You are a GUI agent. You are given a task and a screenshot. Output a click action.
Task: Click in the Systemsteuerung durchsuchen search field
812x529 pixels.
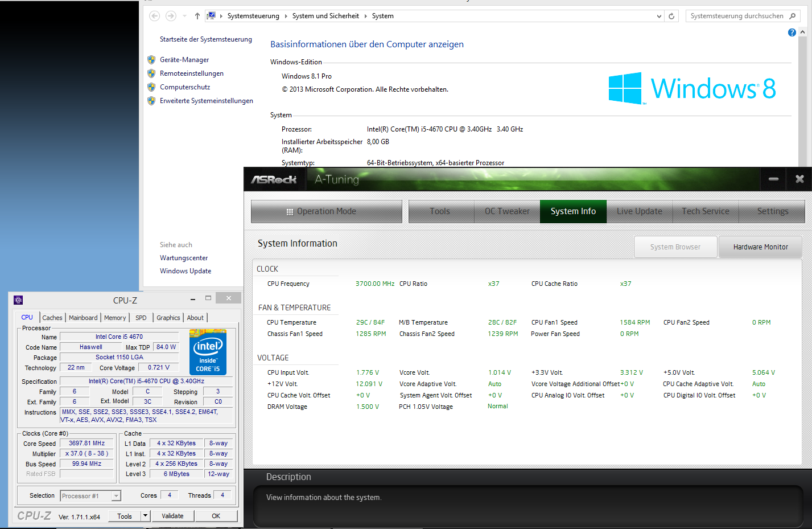tap(737, 16)
